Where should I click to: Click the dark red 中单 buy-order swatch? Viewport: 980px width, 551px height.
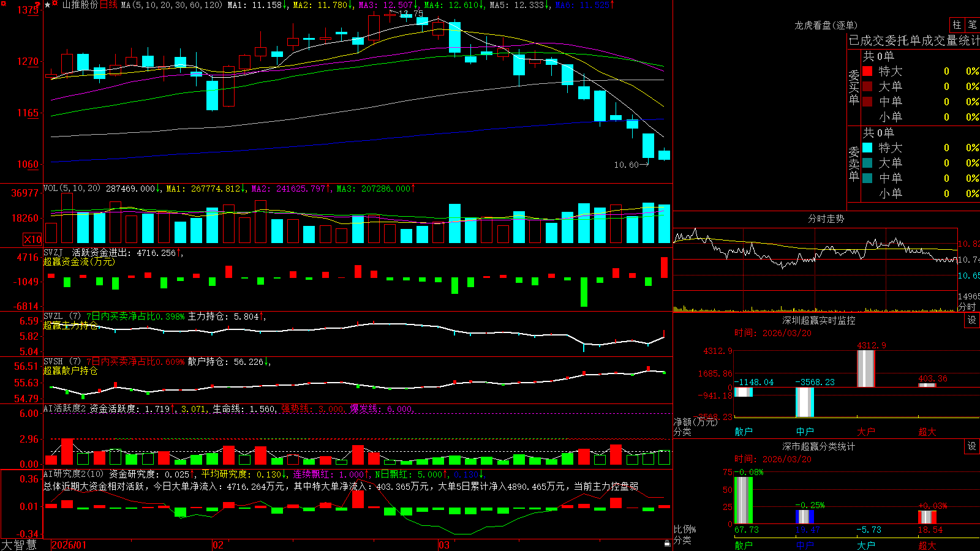(867, 102)
